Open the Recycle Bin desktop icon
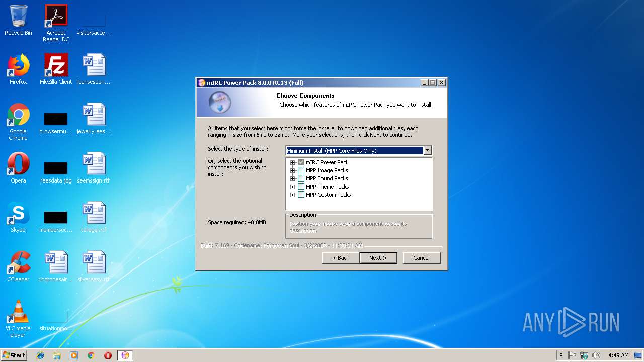 click(18, 20)
